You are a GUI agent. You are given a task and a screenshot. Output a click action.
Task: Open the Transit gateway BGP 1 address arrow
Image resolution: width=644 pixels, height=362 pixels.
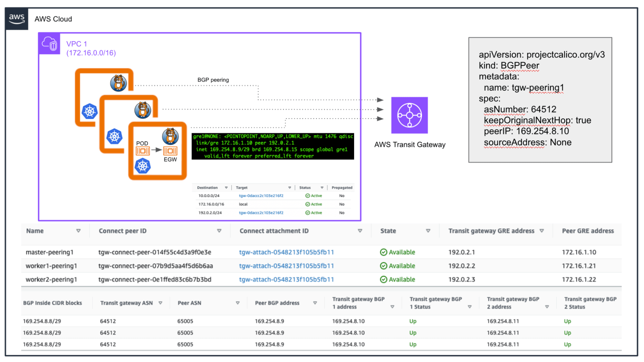(392, 307)
